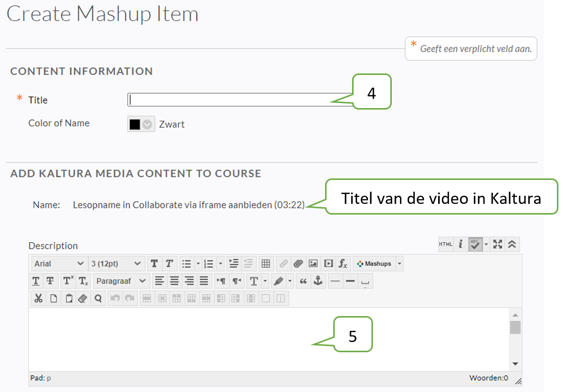Click the Title input field
Viewport: 563px width, 392px height.
point(240,99)
